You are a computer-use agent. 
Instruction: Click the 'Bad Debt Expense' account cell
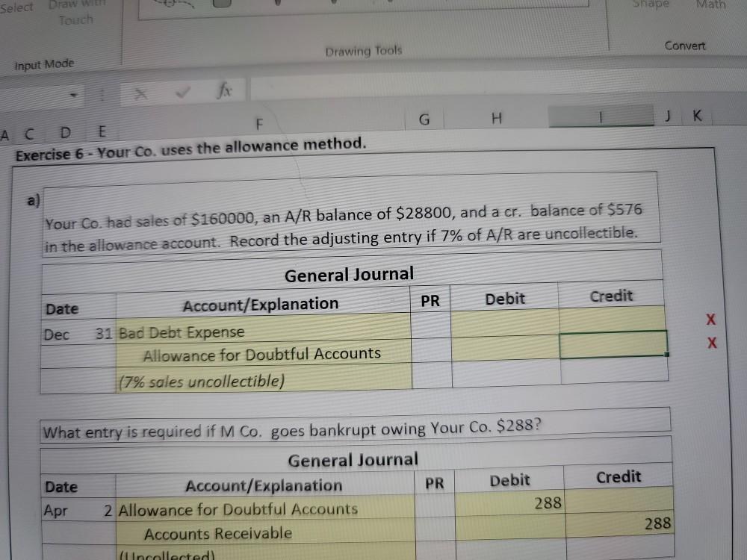(x=263, y=329)
